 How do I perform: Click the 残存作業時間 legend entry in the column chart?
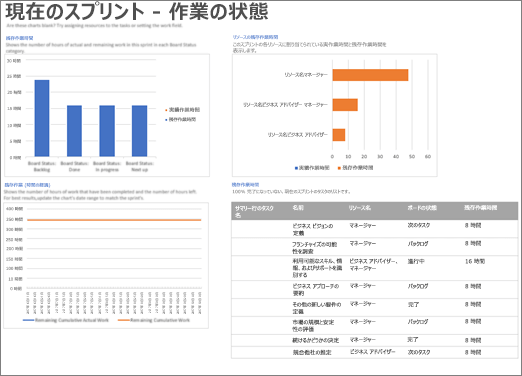(x=180, y=119)
